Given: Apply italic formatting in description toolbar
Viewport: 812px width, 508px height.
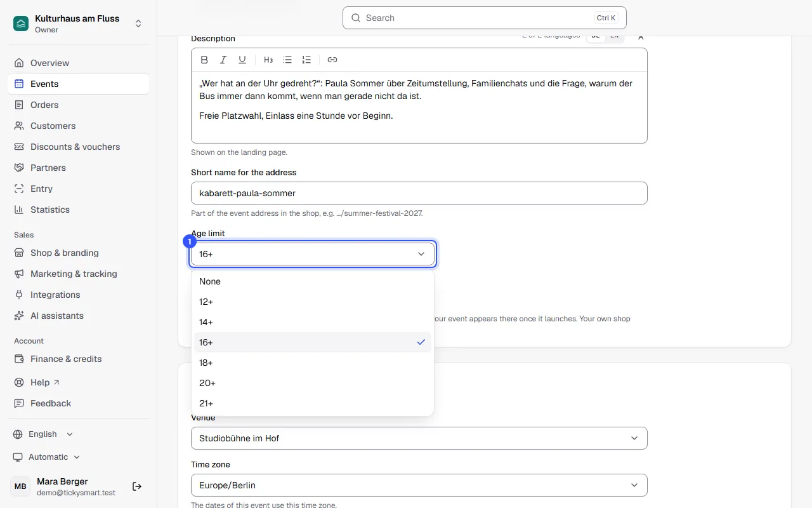Looking at the screenshot, I should coord(223,60).
